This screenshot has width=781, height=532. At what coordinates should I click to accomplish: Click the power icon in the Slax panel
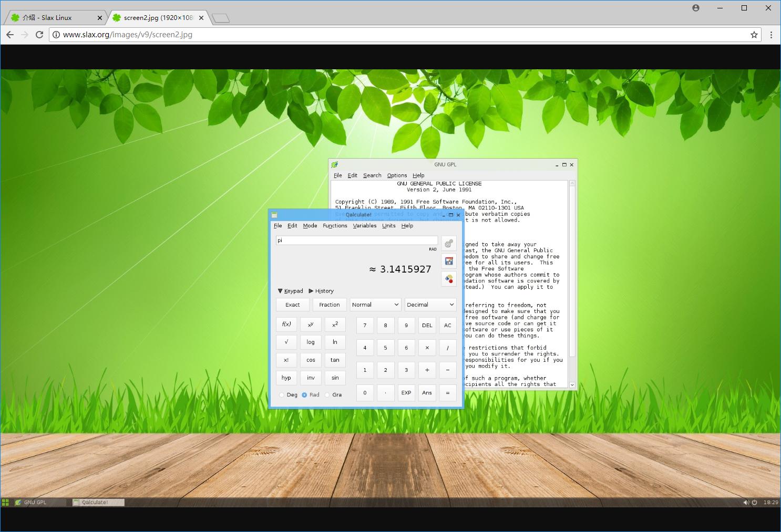pyautogui.click(x=754, y=503)
